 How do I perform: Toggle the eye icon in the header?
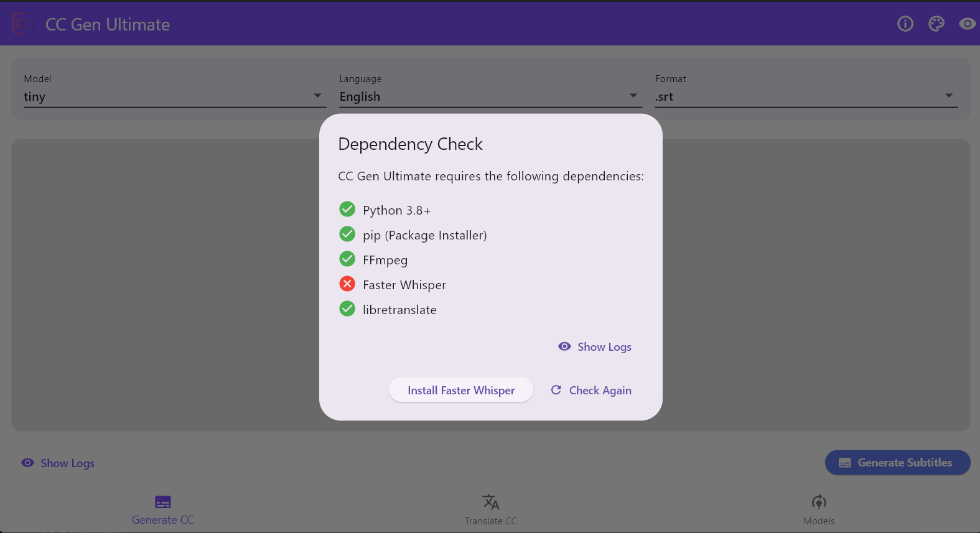(x=967, y=24)
